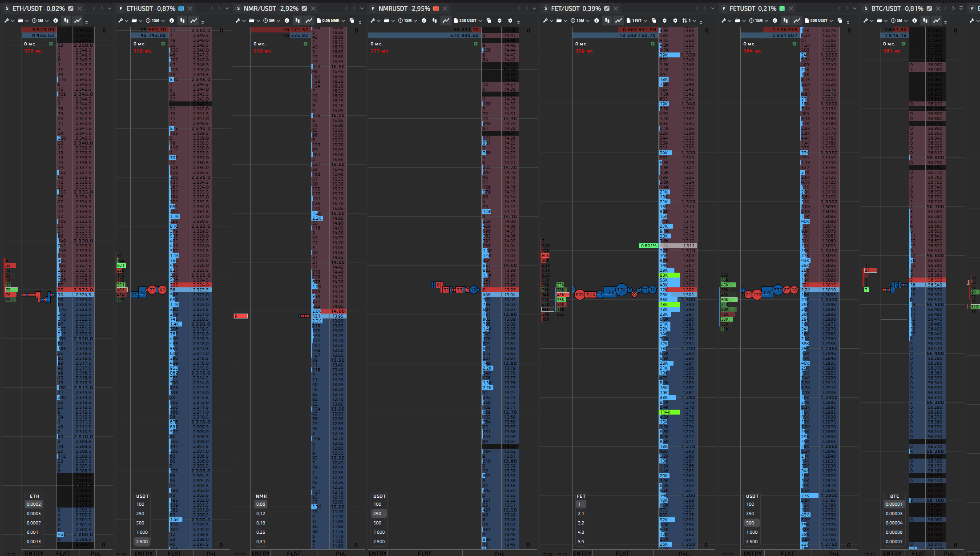Toggle line chart icon in NMR/USDT toolbar
980x556 pixels.
click(309, 20)
